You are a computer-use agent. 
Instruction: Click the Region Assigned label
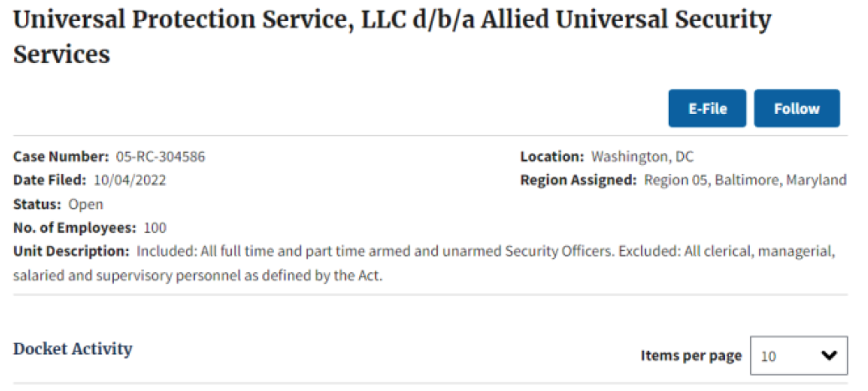tap(578, 181)
